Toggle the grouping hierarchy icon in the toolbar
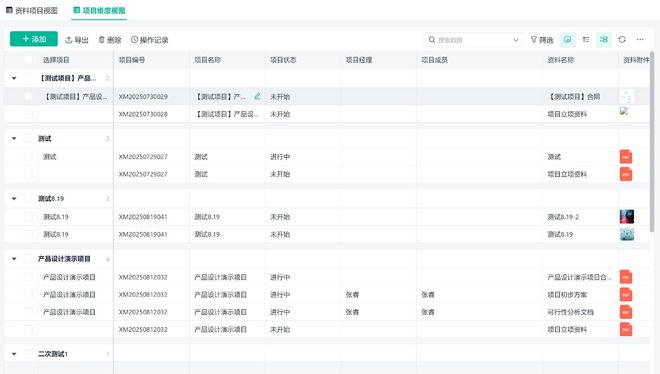Screen dimensions: 660x374 point(604,40)
